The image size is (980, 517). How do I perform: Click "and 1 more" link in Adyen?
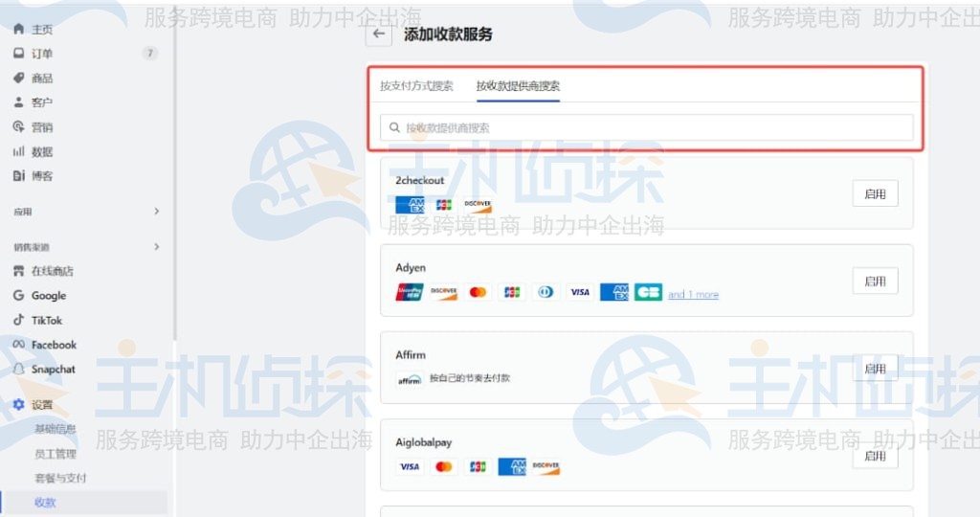click(693, 295)
